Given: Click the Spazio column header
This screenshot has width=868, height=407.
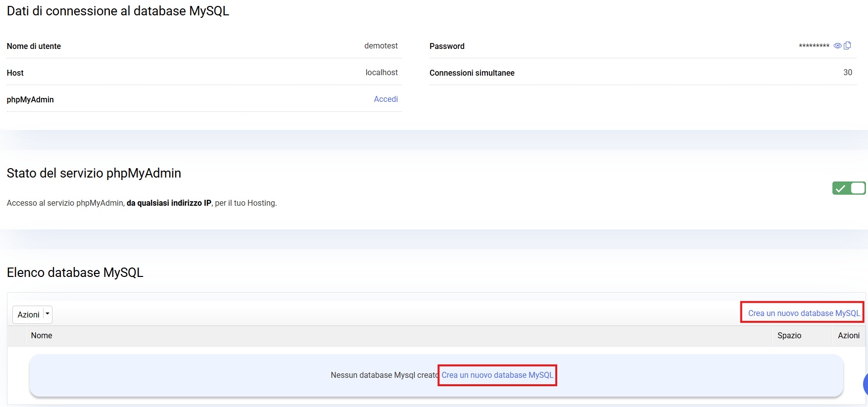Looking at the screenshot, I should pyautogui.click(x=789, y=335).
